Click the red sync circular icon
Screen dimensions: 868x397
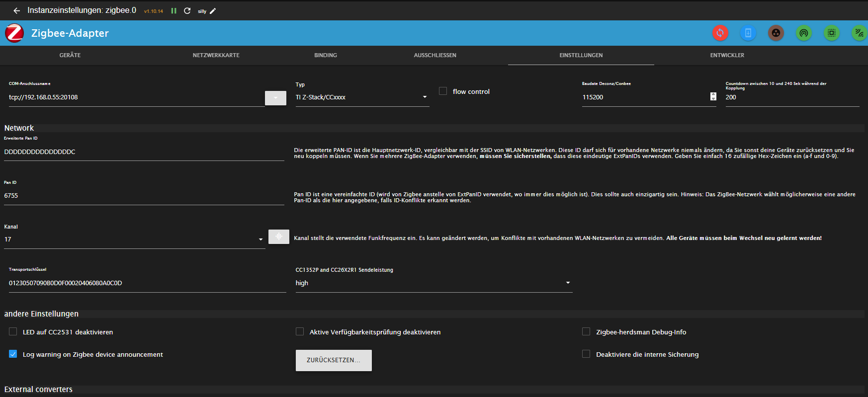[x=720, y=33]
